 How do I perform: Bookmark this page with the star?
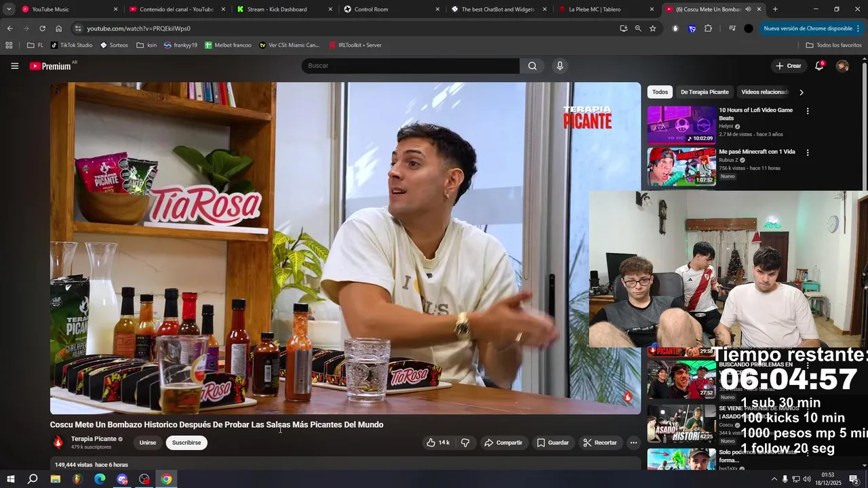(x=652, y=28)
